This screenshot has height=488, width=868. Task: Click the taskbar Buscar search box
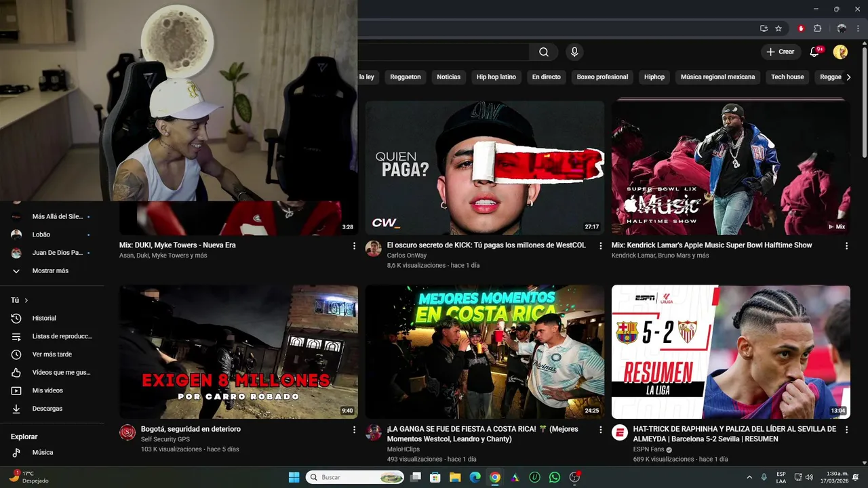(x=355, y=477)
